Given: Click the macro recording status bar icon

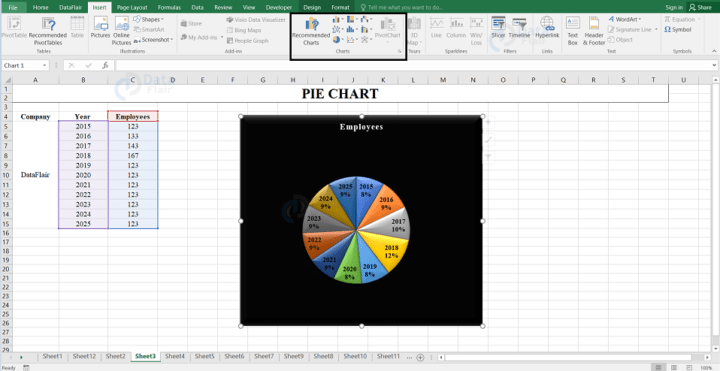Looking at the screenshot, I should point(26,367).
